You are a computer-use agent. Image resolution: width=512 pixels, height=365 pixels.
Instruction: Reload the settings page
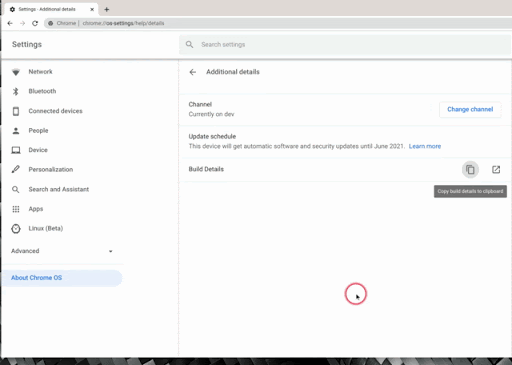pos(35,23)
